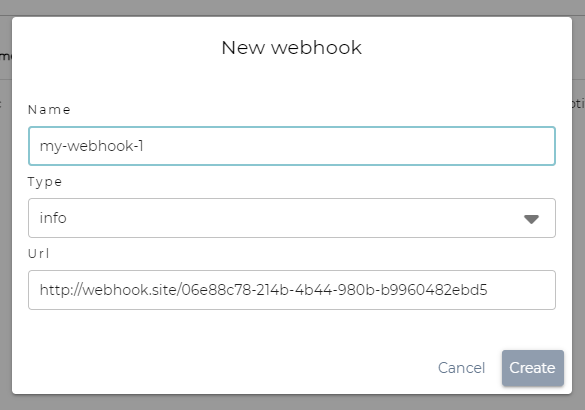Click empty space after name text in Name field
Image resolution: width=585 pixels, height=410 pixels.
(x=347, y=146)
